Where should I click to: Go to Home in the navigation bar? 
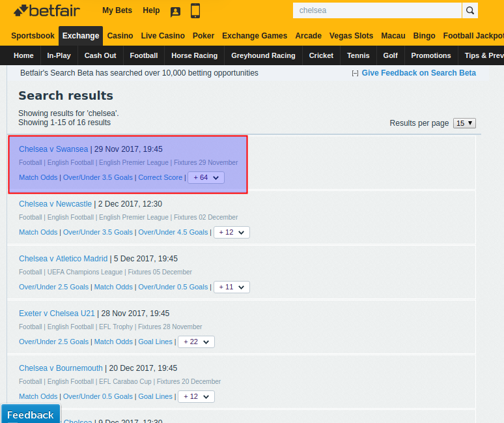pyautogui.click(x=23, y=55)
